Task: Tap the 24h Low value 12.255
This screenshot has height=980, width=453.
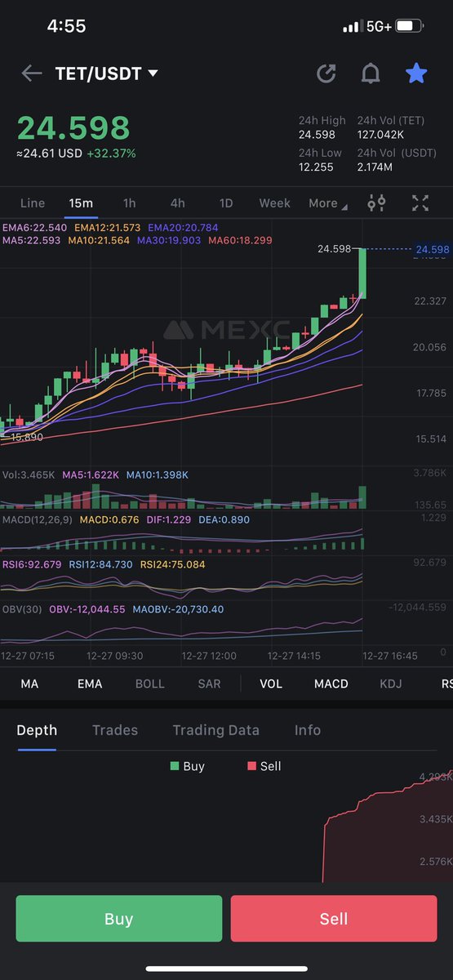Action: pyautogui.click(x=317, y=167)
